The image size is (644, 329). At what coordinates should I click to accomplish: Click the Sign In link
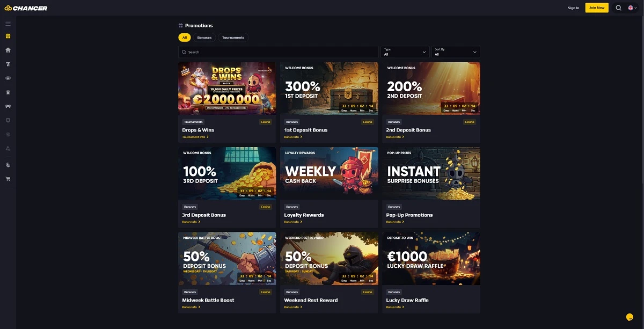tap(574, 8)
